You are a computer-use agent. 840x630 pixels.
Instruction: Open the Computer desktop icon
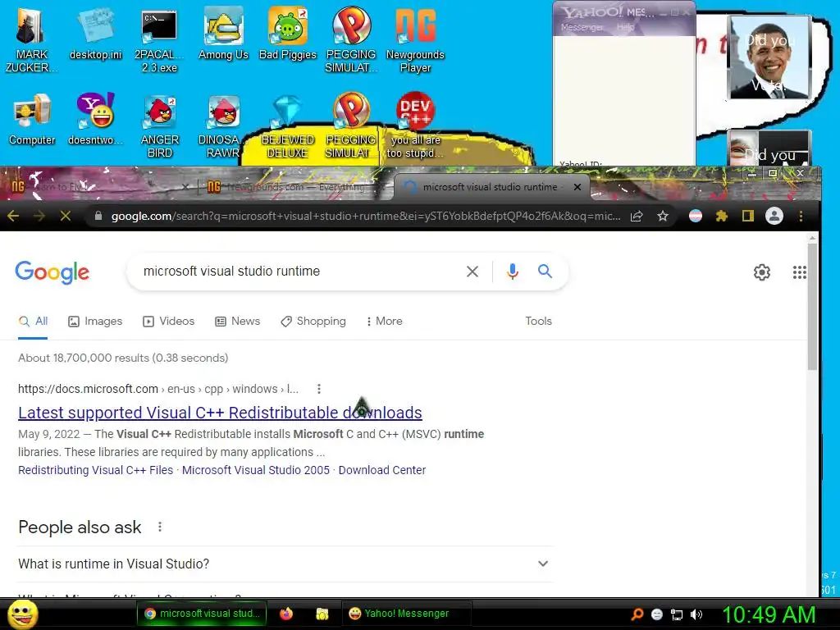[x=32, y=119]
